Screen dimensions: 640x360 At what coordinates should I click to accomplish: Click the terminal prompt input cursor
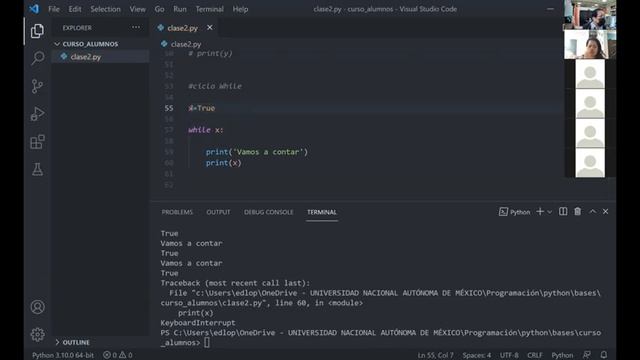207,342
